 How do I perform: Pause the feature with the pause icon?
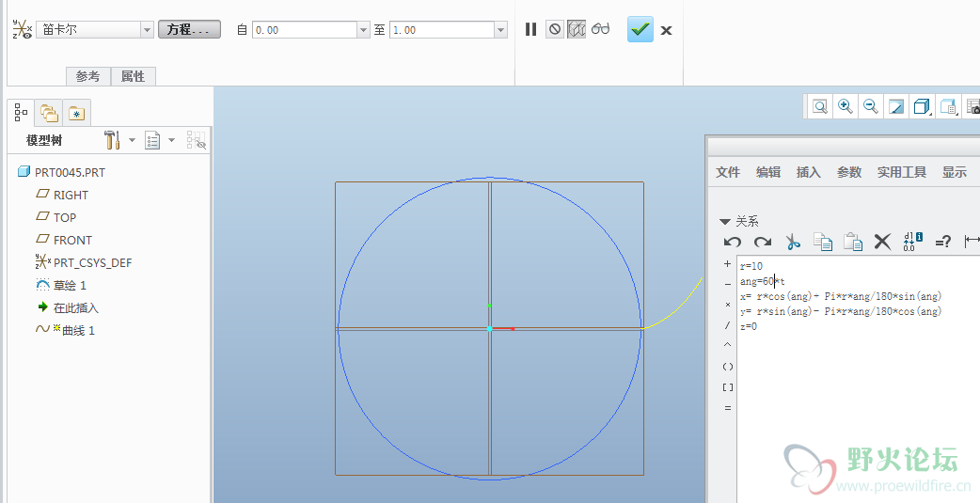point(530,29)
